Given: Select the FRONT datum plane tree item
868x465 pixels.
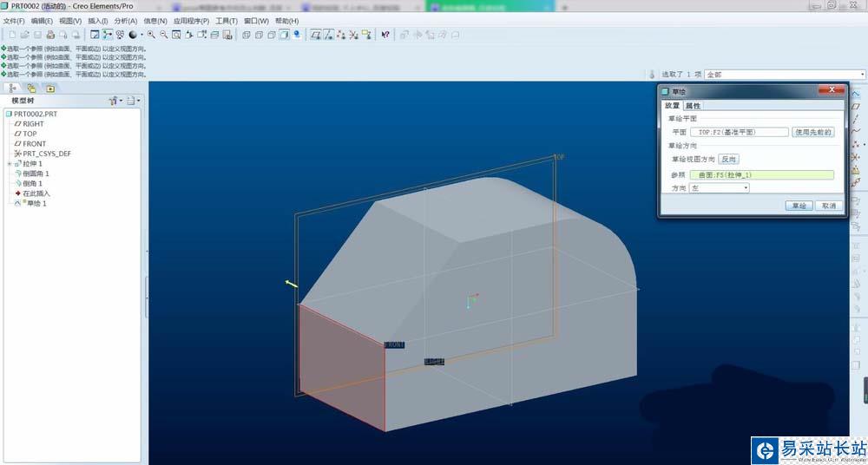Looking at the screenshot, I should 30,144.
